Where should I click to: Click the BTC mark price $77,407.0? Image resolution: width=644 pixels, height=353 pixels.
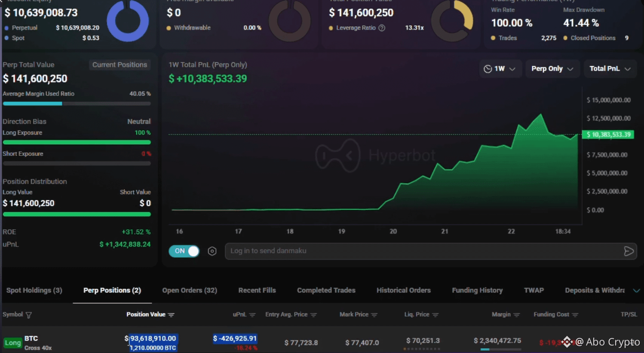(x=362, y=343)
